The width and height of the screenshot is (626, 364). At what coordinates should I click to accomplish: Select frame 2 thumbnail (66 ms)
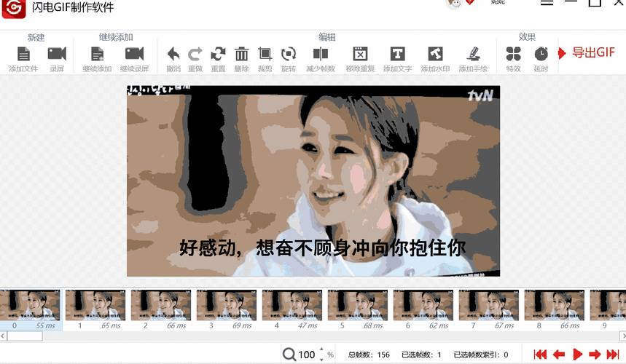(161, 305)
